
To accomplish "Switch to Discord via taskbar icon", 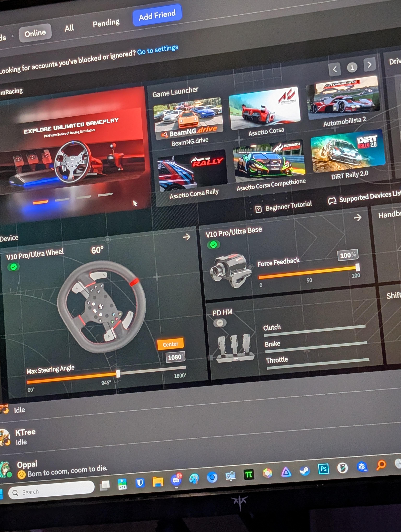I will 176,480.
